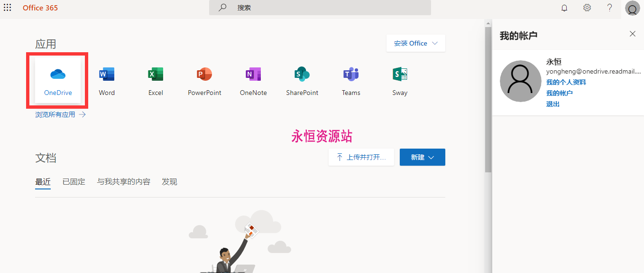Open notifications bell icon

(564, 8)
